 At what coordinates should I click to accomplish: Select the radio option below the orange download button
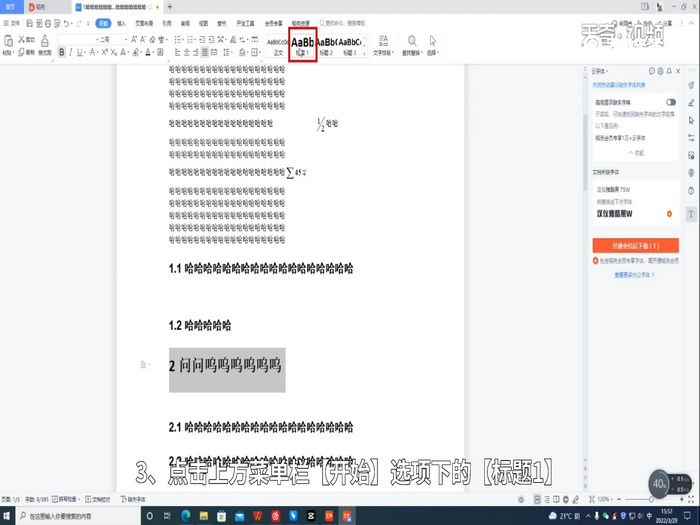[597, 259]
